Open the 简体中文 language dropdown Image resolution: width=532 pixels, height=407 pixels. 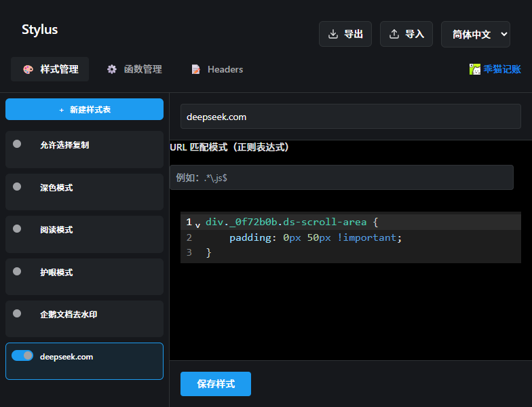[475, 34]
